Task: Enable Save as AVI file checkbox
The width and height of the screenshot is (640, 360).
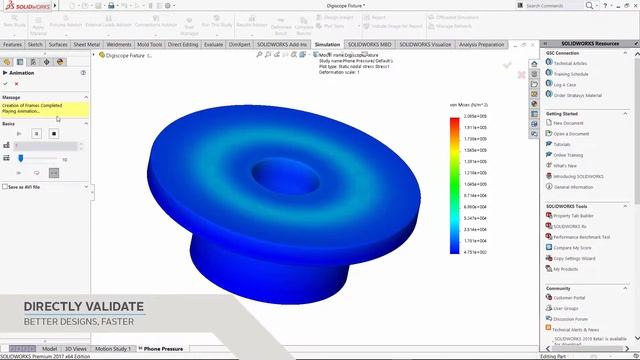Action: point(5,187)
